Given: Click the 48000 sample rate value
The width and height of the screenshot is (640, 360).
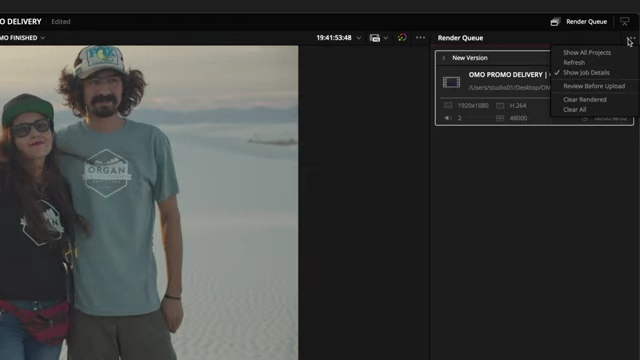Looking at the screenshot, I should click(518, 118).
